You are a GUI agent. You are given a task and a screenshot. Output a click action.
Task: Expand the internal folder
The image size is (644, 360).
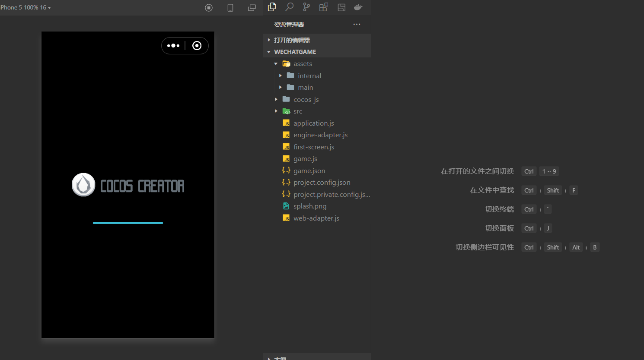317,76
